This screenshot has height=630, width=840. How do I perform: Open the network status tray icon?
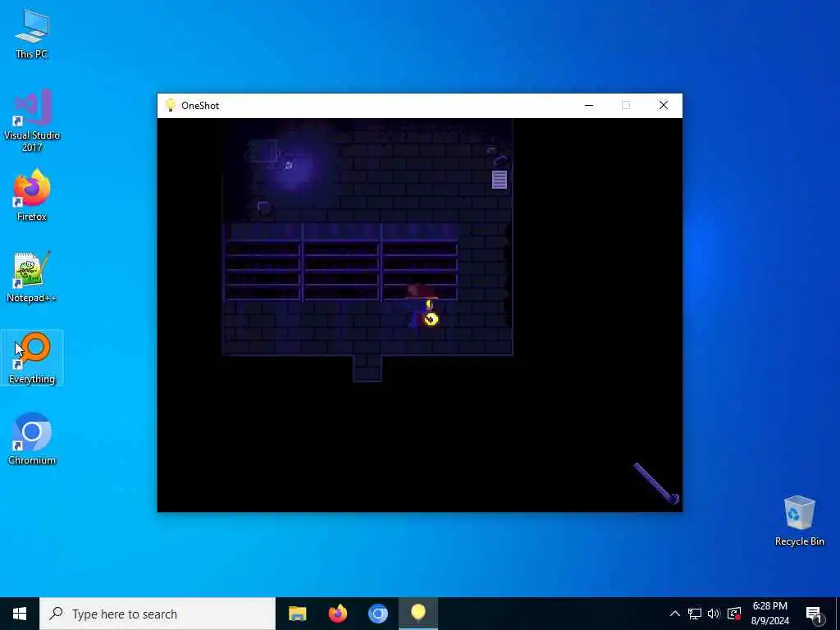[695, 614]
